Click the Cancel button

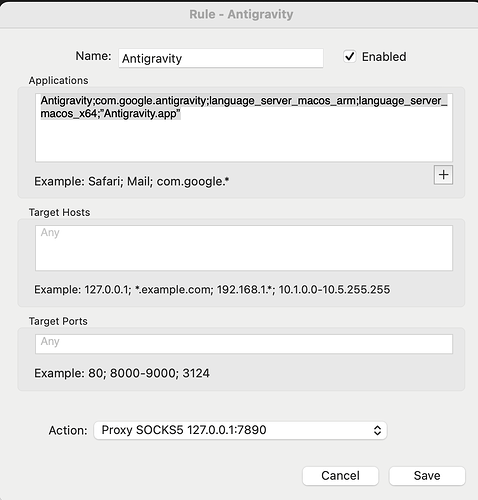pos(340,476)
